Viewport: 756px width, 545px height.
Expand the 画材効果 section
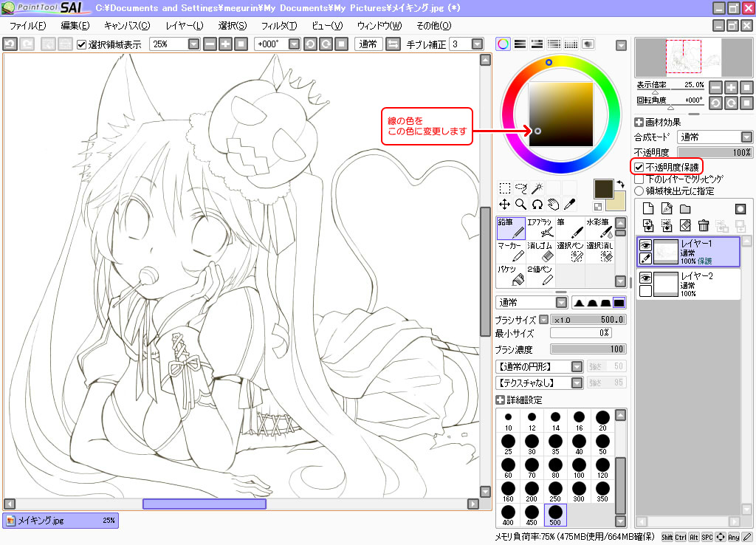point(639,123)
